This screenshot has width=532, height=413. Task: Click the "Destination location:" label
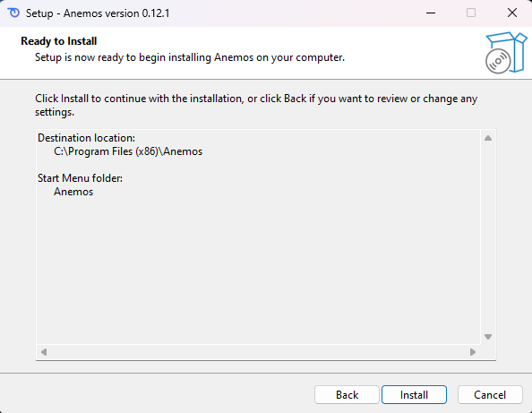pyautogui.click(x=86, y=138)
